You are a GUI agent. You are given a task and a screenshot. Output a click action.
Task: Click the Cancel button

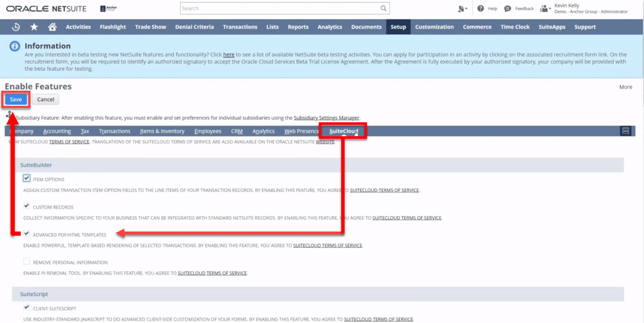(46, 100)
